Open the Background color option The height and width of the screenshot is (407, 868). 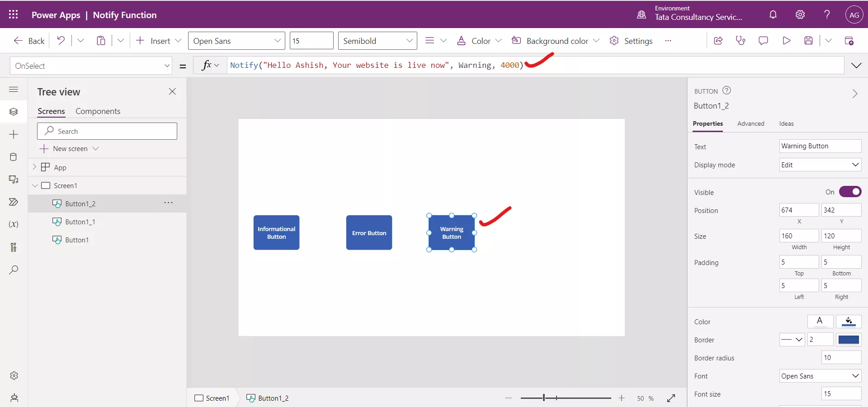pos(556,41)
